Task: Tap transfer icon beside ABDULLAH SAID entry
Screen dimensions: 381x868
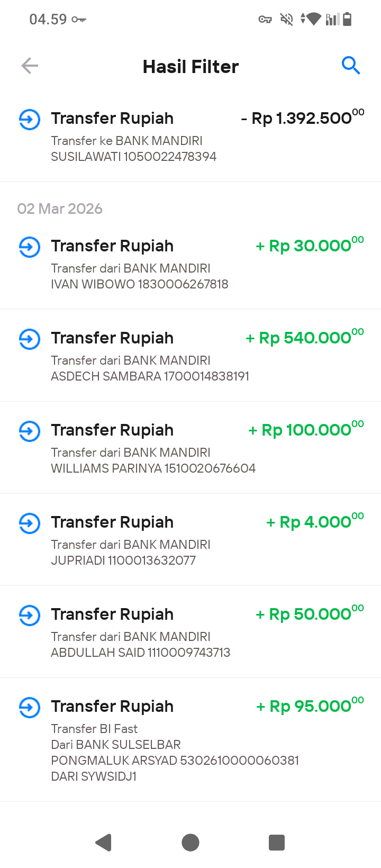Action: pos(30,615)
